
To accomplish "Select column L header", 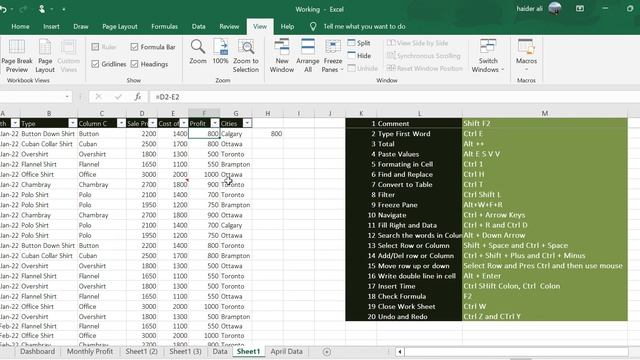I will click(x=419, y=113).
